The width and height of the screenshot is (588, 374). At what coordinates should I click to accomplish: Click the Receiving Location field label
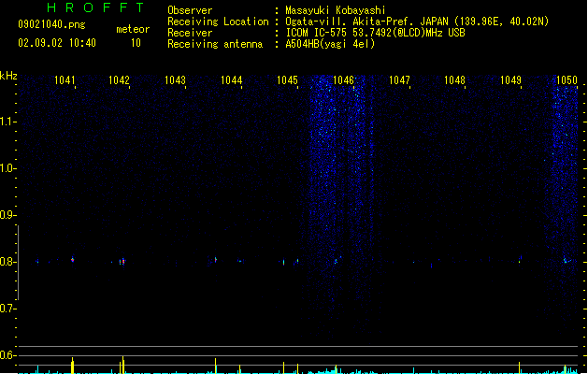pyautogui.click(x=218, y=22)
